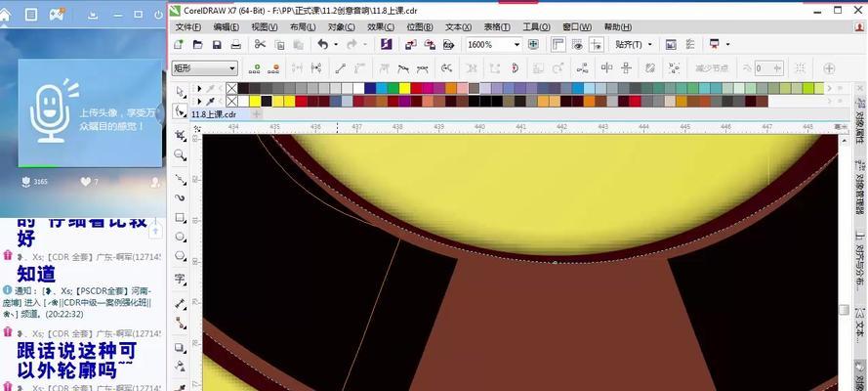Click the Export icon

(429, 44)
